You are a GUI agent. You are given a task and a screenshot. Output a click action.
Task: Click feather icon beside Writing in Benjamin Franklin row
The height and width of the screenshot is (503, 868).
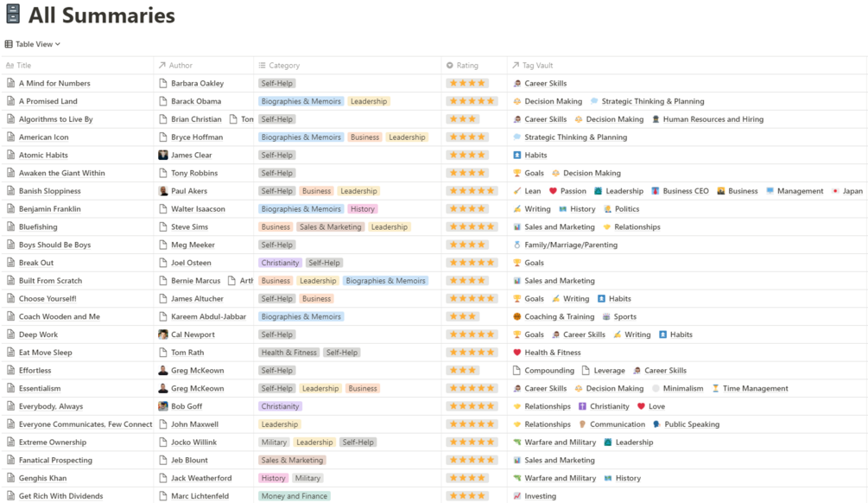517,209
